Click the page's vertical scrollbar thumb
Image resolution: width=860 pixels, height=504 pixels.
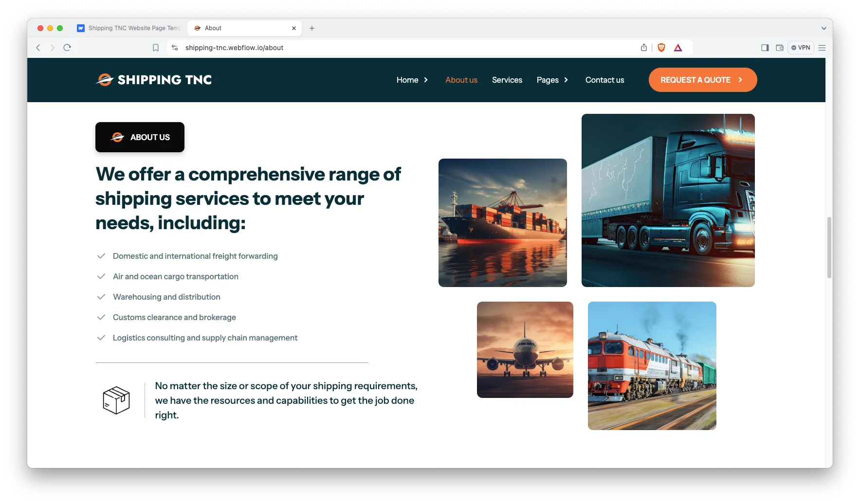click(829, 248)
